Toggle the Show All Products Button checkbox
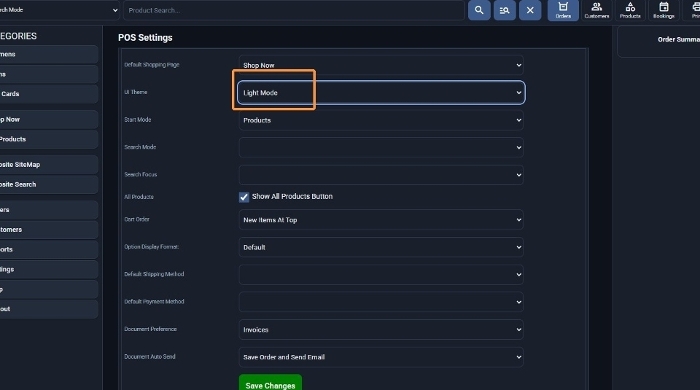The height and width of the screenshot is (390, 700). click(244, 197)
